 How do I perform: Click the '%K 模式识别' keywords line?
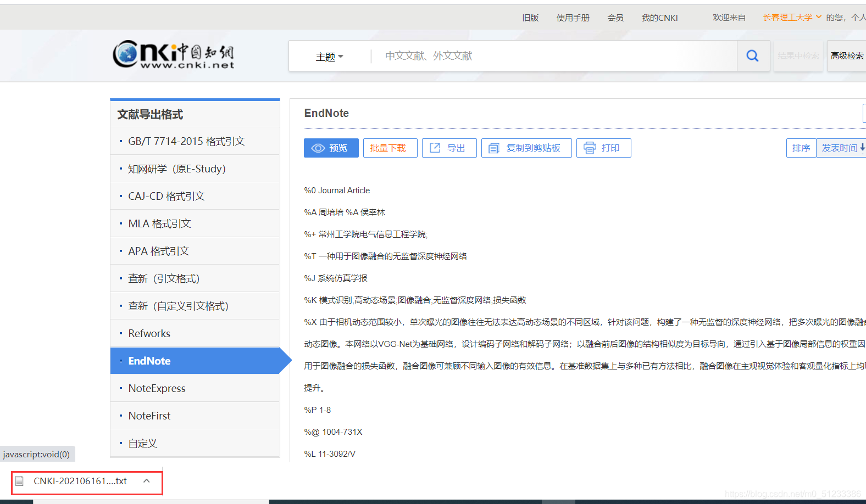point(415,300)
